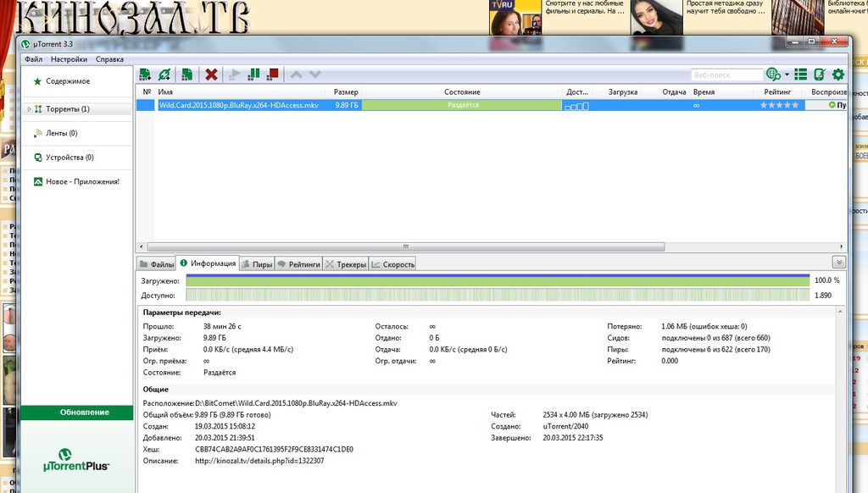Move torrent up the queue with up arrow
This screenshot has width=868, height=493.
[296, 75]
